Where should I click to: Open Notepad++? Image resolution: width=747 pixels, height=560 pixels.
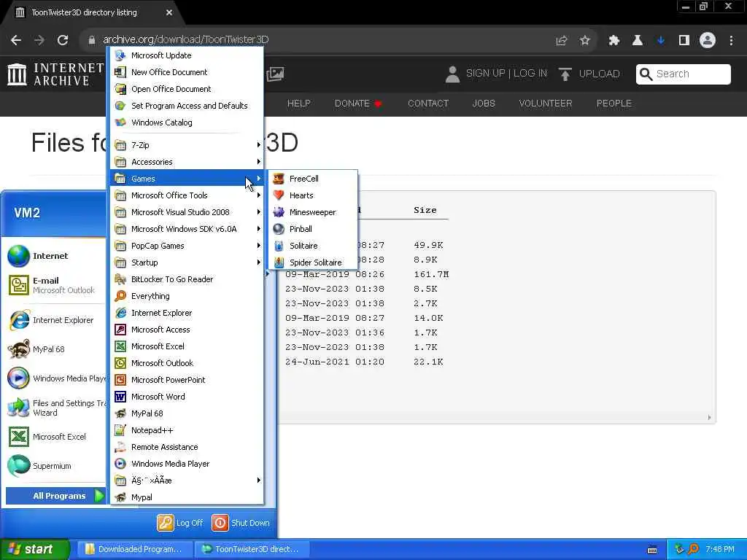(187, 430)
